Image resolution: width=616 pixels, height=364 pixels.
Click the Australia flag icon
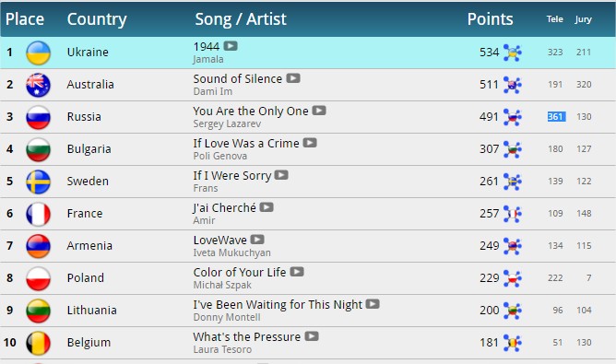pyautogui.click(x=38, y=85)
